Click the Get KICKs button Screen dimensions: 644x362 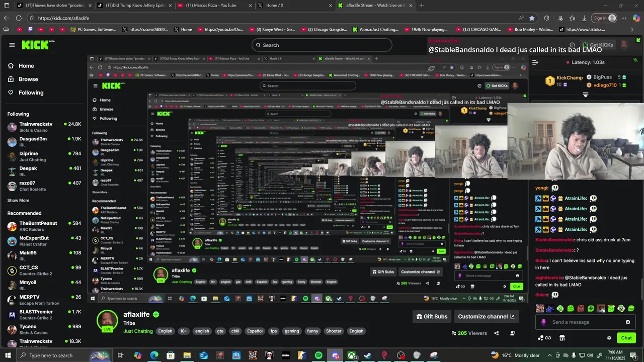pos(598,45)
